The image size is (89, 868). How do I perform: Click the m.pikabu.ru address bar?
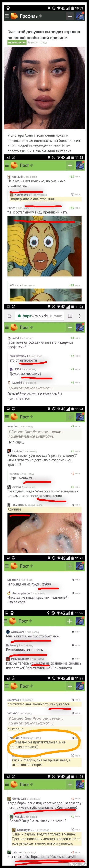click(40, 316)
